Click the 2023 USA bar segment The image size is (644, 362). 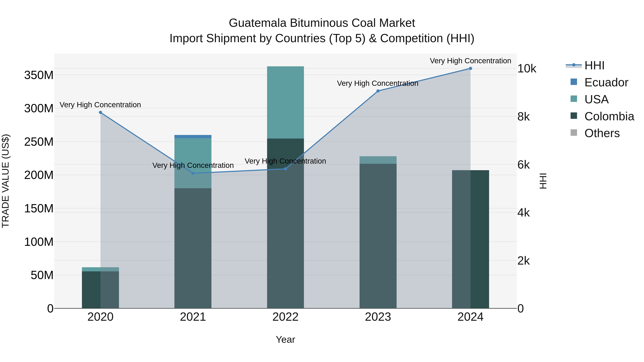point(378,160)
